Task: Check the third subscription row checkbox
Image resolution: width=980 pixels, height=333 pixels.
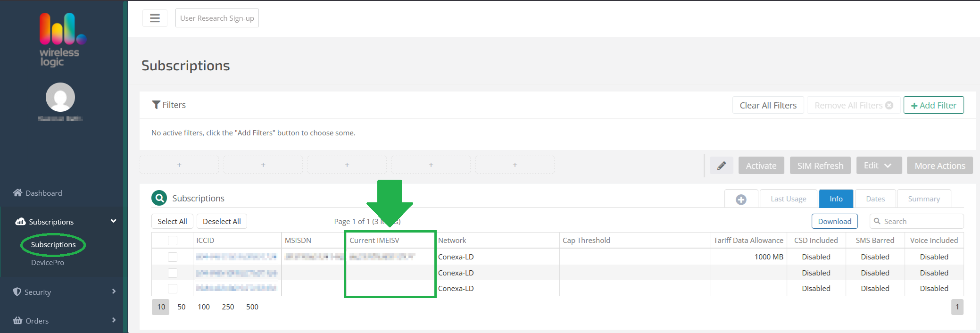Action: click(173, 288)
